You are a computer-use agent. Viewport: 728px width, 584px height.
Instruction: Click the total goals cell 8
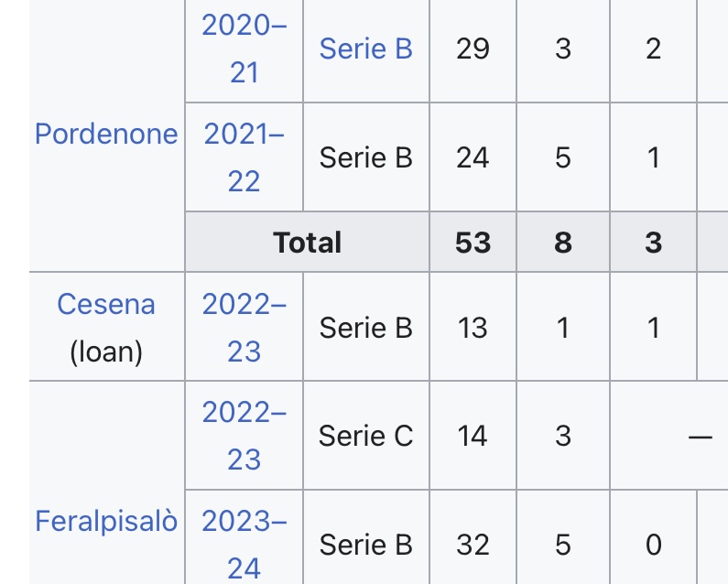tap(563, 242)
